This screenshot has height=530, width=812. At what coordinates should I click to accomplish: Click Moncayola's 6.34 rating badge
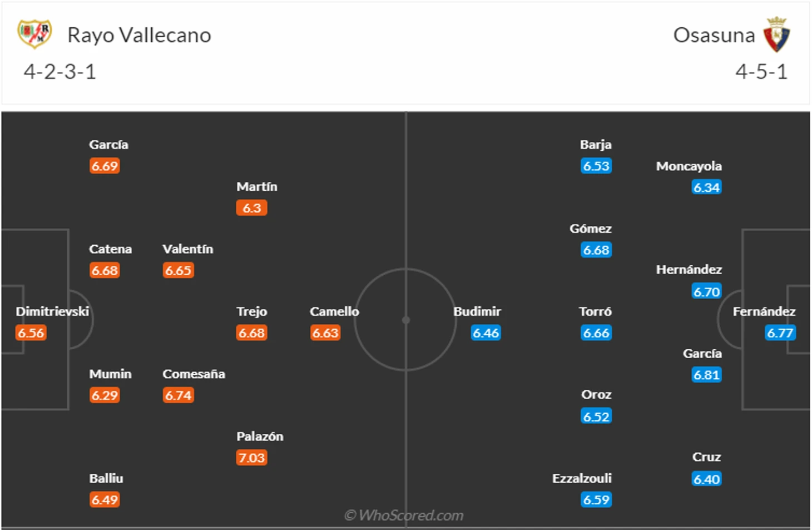click(706, 187)
